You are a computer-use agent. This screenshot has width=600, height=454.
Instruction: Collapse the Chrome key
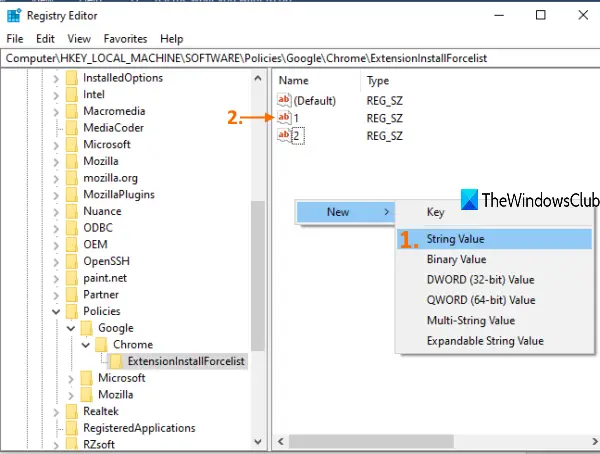tap(86, 345)
